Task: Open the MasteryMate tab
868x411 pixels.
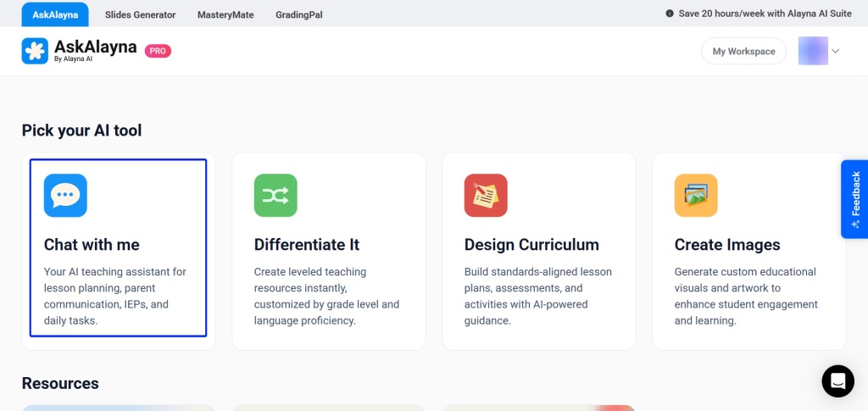Action: [225, 14]
